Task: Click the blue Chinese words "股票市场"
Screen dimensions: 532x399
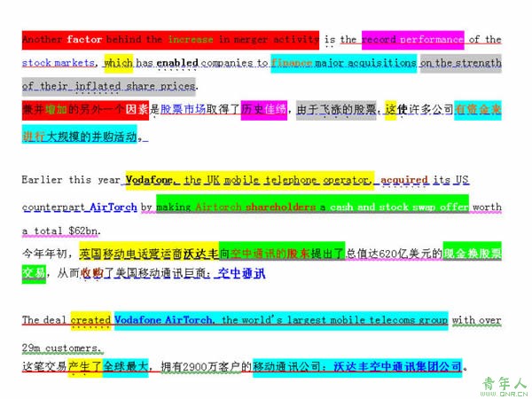Action: click(183, 109)
